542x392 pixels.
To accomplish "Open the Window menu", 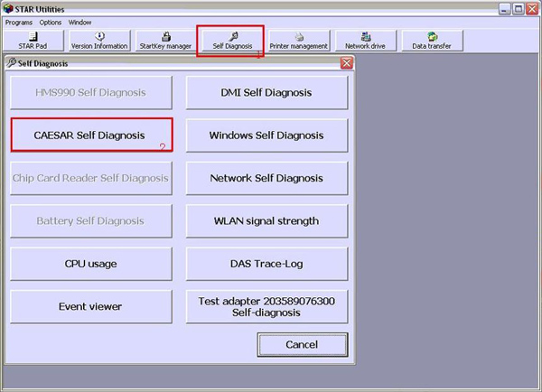I will pos(79,23).
